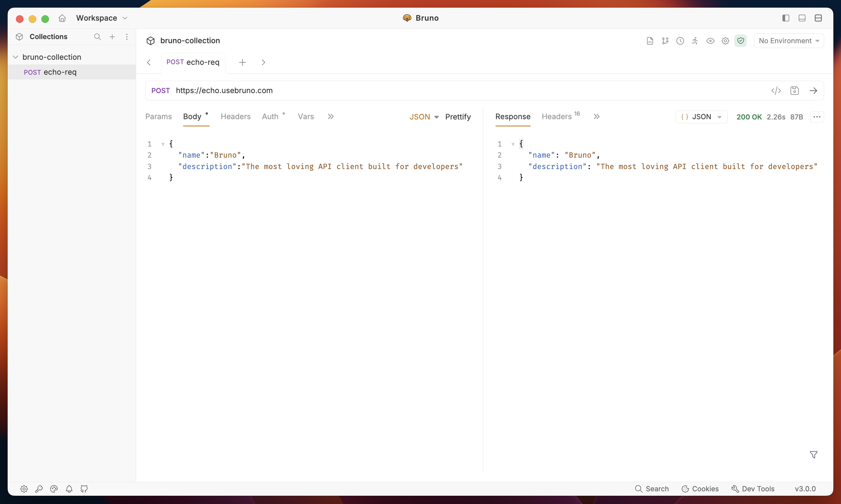Viewport: 841px width, 504px height.
Task: Click the notifications bell icon
Action: pyautogui.click(x=69, y=489)
